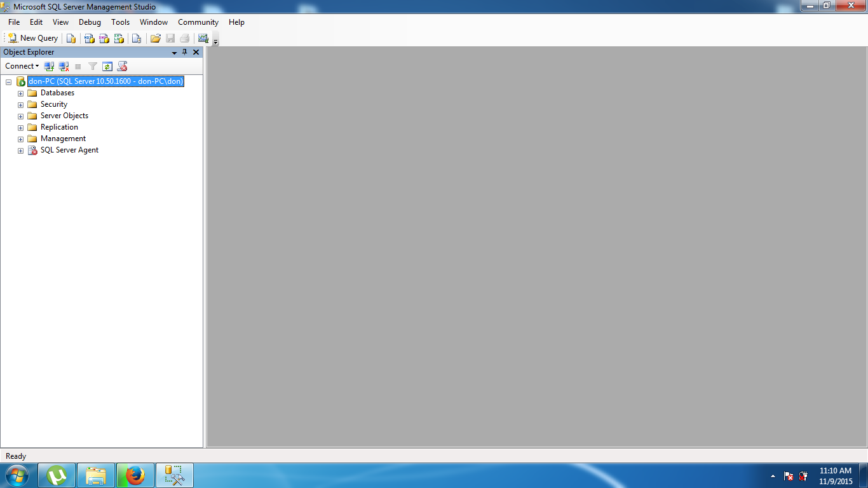Open Windows Explorer taskbar icon
868x488 pixels.
(96, 475)
